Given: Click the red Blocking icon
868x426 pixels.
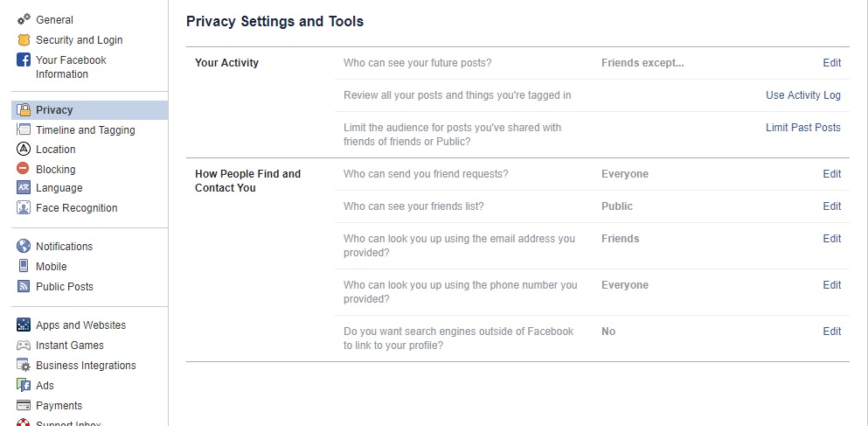Looking at the screenshot, I should pos(23,169).
